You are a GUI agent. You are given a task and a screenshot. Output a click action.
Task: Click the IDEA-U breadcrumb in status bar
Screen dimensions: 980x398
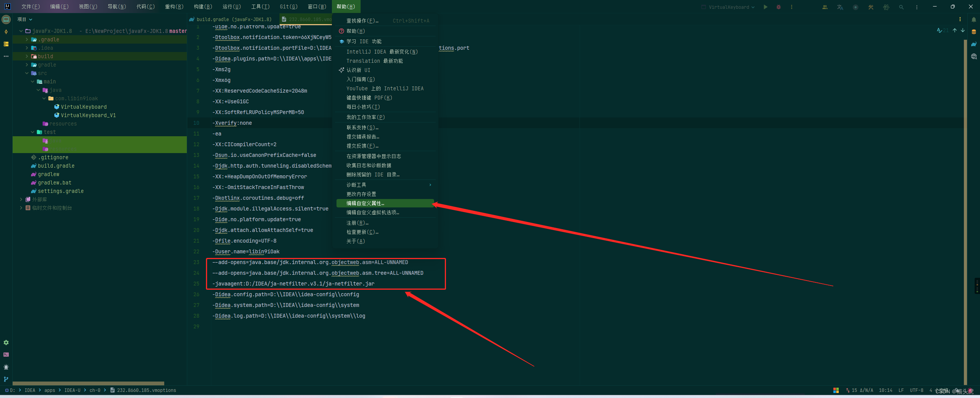(72, 390)
